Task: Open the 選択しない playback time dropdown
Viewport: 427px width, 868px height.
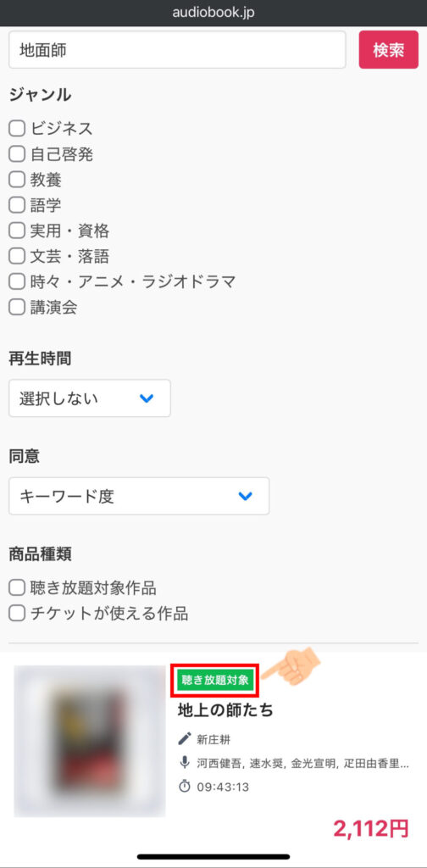Action: pyautogui.click(x=90, y=398)
